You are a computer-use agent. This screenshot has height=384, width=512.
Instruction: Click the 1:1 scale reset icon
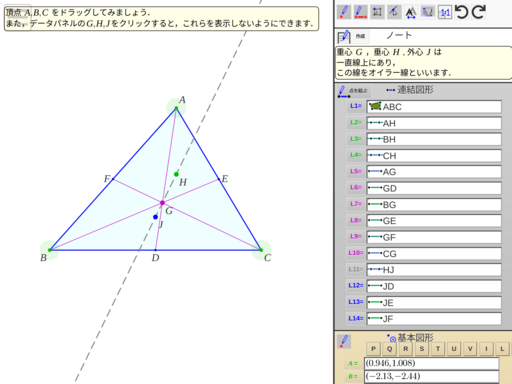[445, 13]
